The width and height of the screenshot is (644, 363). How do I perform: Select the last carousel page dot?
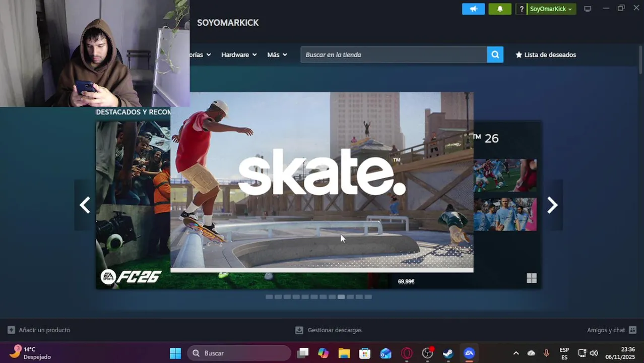click(x=368, y=297)
